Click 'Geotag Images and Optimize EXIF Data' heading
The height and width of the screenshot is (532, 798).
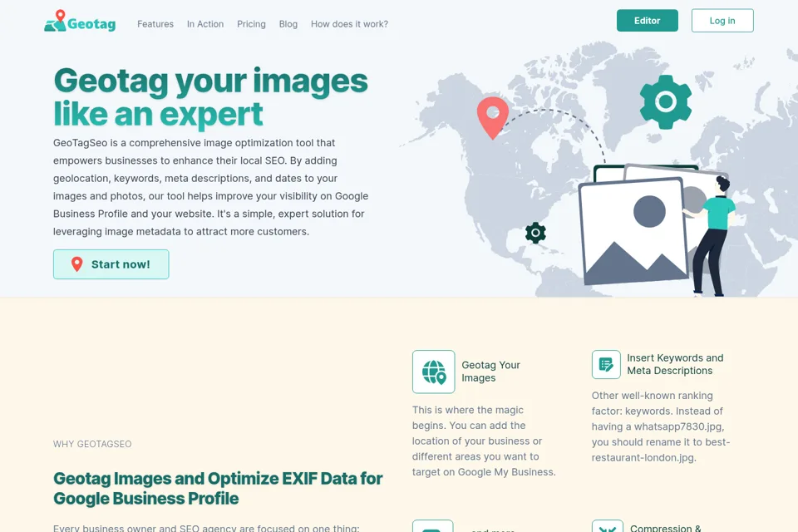point(218,488)
